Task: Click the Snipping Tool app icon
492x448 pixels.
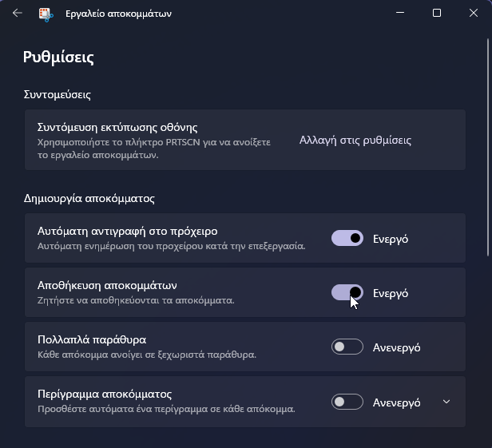Action: coord(46,14)
